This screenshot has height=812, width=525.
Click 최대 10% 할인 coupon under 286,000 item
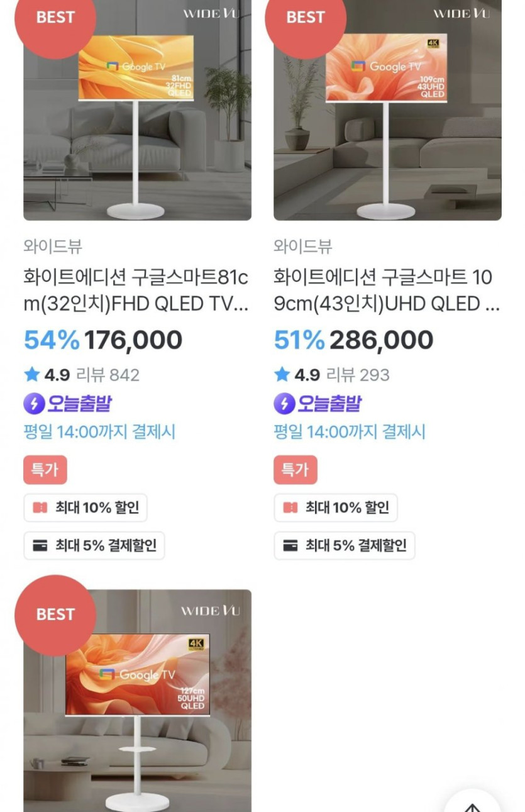coord(336,508)
